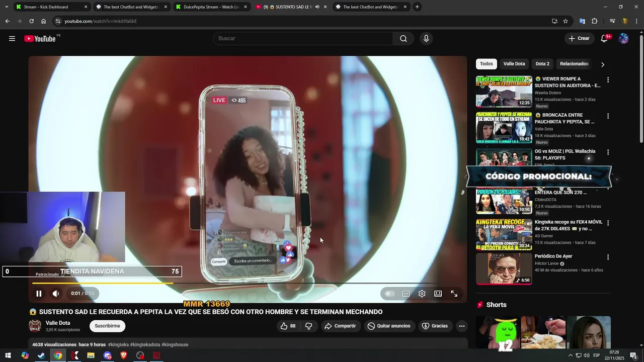Open the YouTube hamburger guide menu
The width and height of the screenshot is (644, 362).
pos(12,39)
